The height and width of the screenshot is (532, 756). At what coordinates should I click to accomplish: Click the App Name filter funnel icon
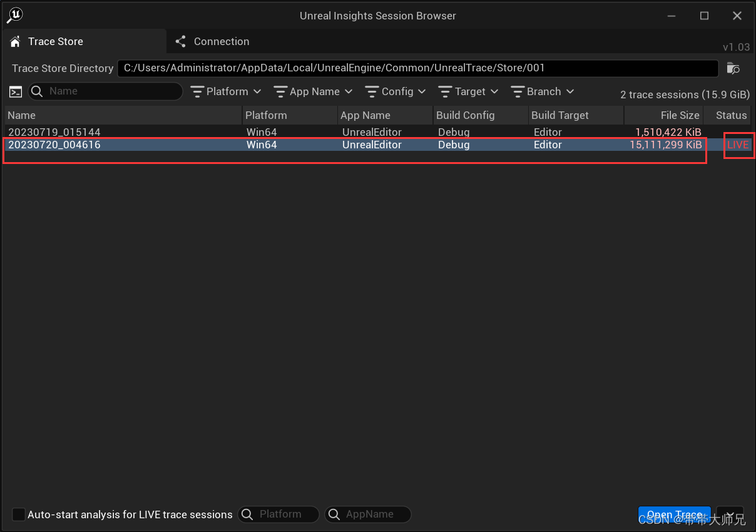click(280, 91)
